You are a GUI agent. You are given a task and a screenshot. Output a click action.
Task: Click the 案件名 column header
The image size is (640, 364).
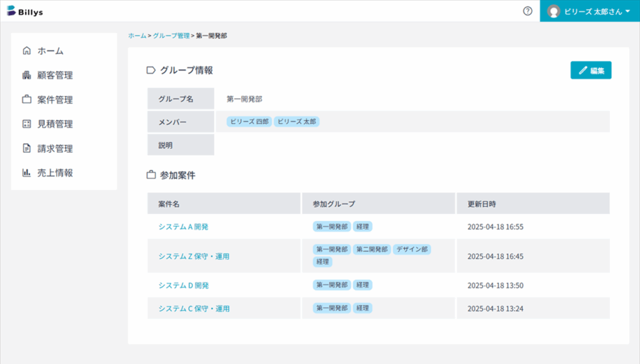(x=224, y=204)
